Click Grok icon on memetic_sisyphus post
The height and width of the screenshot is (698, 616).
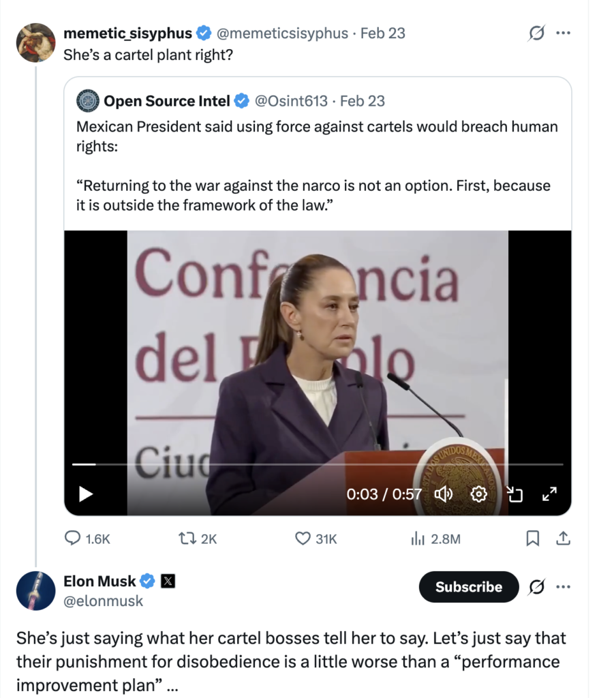point(536,33)
